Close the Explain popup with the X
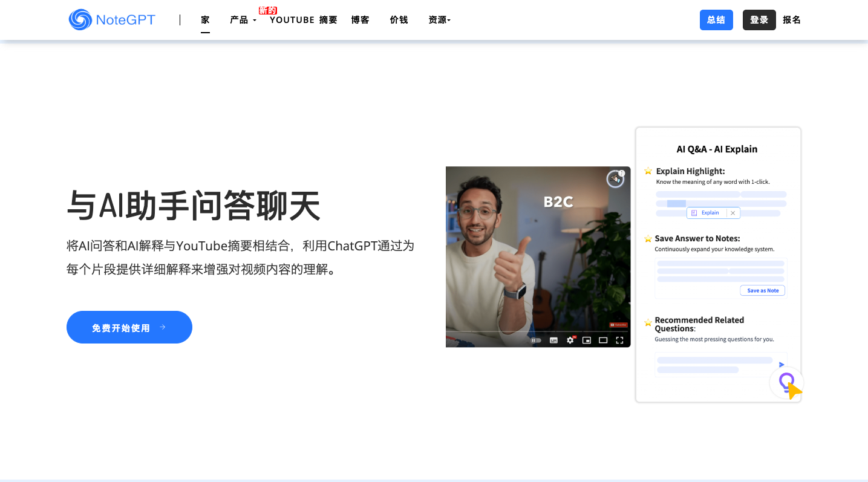This screenshot has width=868, height=482. click(733, 213)
